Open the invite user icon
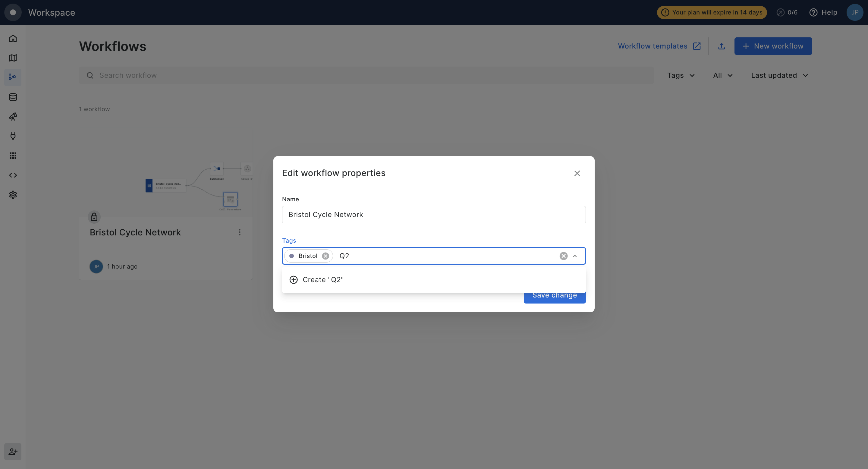This screenshot has height=469, width=868. tap(13, 452)
